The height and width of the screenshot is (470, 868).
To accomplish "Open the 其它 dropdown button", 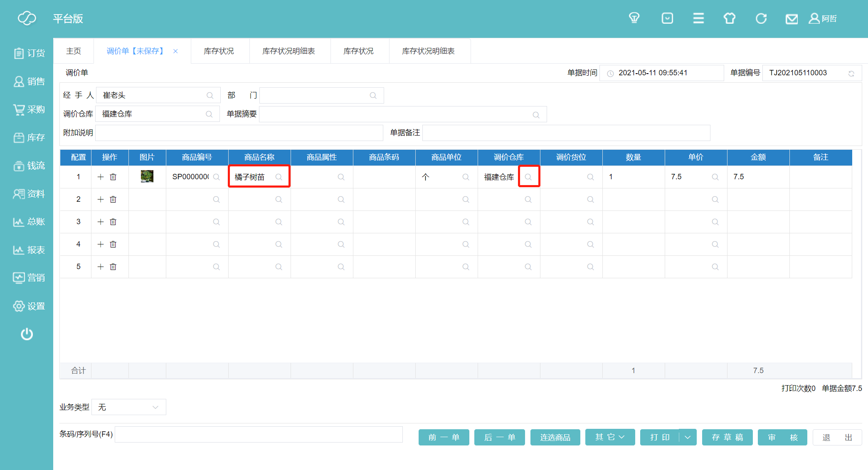I will point(610,437).
